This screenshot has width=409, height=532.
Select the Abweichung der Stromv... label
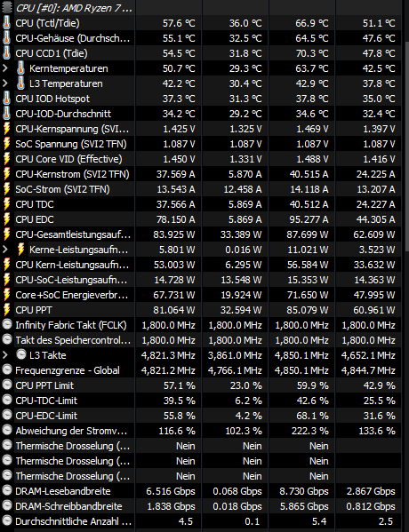coord(71,431)
